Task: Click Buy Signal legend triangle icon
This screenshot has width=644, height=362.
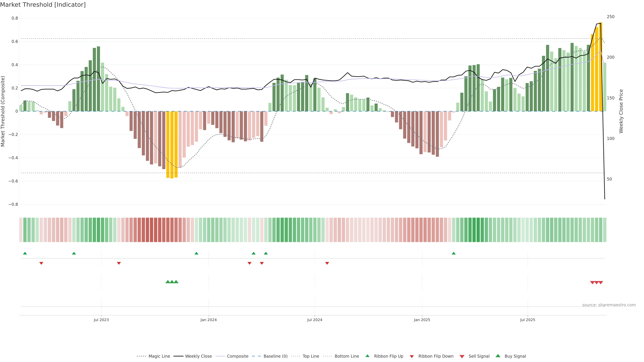Action: (498, 356)
